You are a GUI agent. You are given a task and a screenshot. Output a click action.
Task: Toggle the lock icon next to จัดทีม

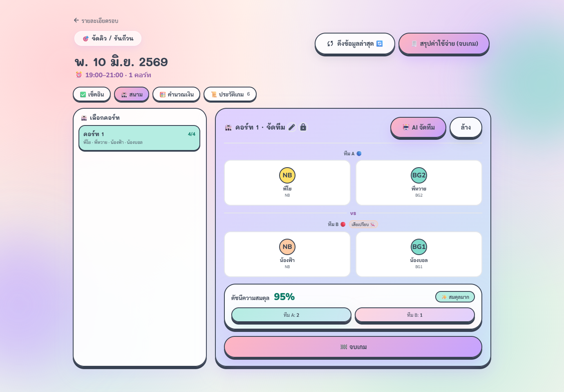pos(303,127)
